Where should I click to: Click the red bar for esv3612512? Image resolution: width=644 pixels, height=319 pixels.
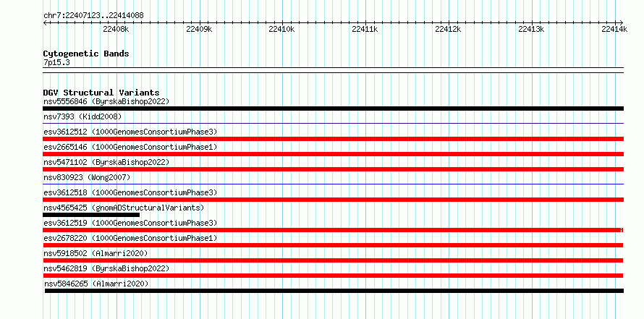click(x=333, y=139)
